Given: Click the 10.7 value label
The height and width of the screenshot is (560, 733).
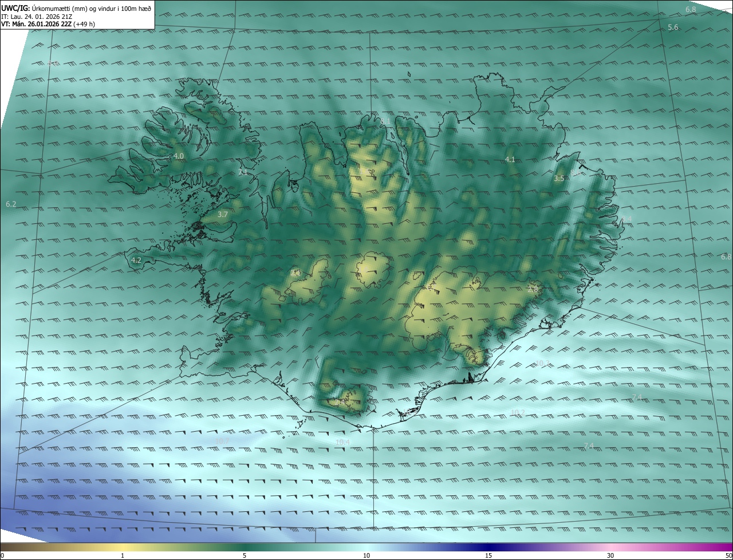Looking at the screenshot, I should tap(222, 440).
